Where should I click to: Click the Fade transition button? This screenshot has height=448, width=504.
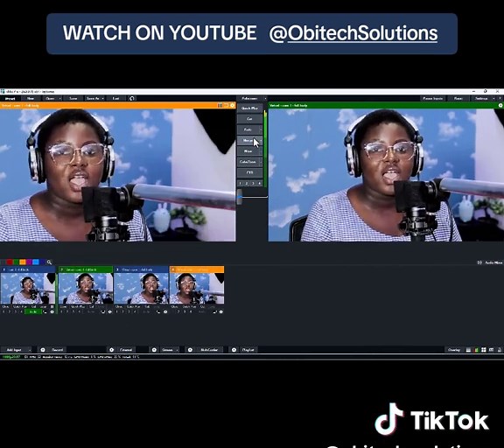248,129
